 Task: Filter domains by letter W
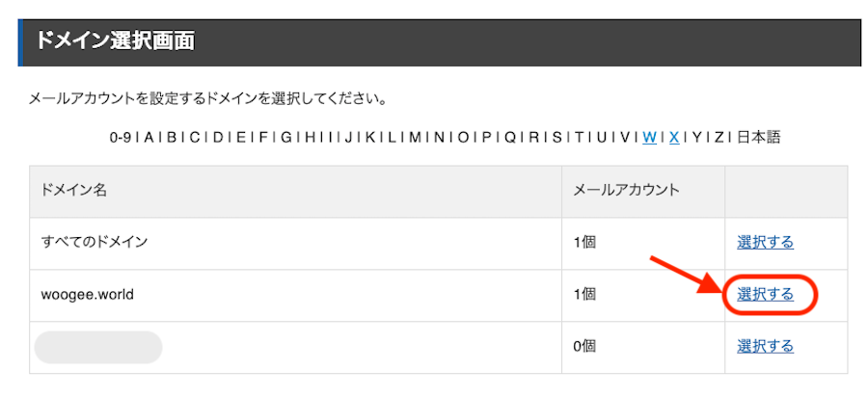pos(650,137)
